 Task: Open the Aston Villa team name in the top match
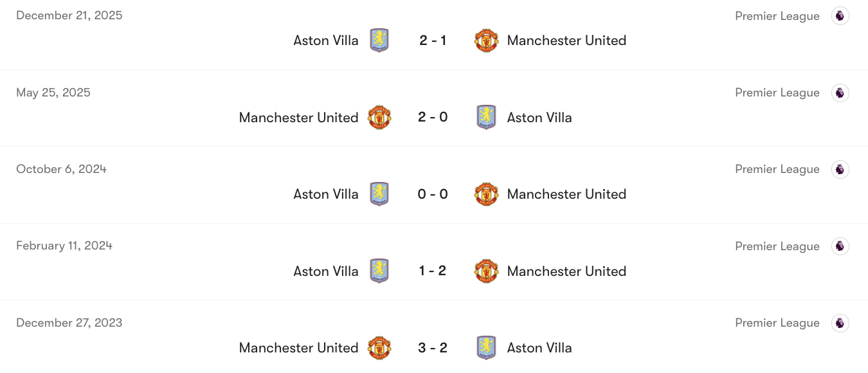(x=326, y=40)
